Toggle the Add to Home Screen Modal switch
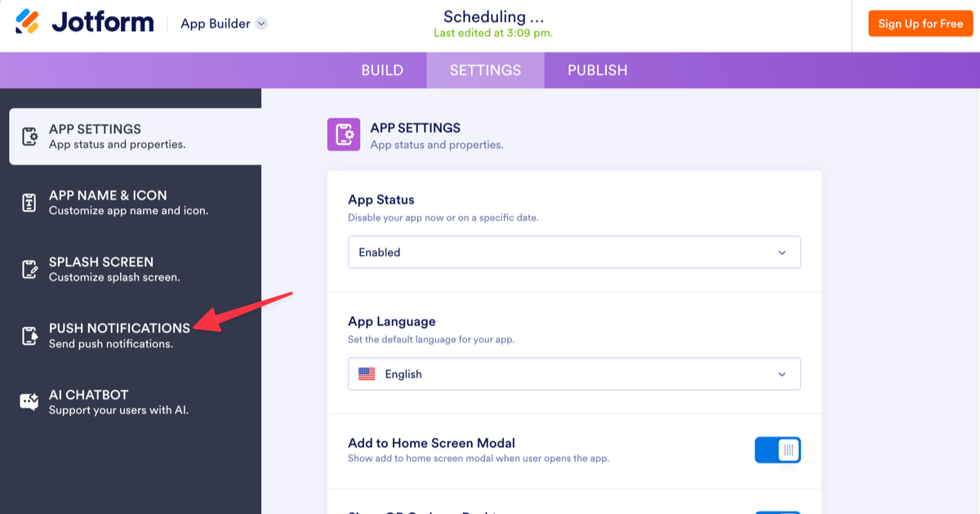The width and height of the screenshot is (980, 514). point(777,449)
